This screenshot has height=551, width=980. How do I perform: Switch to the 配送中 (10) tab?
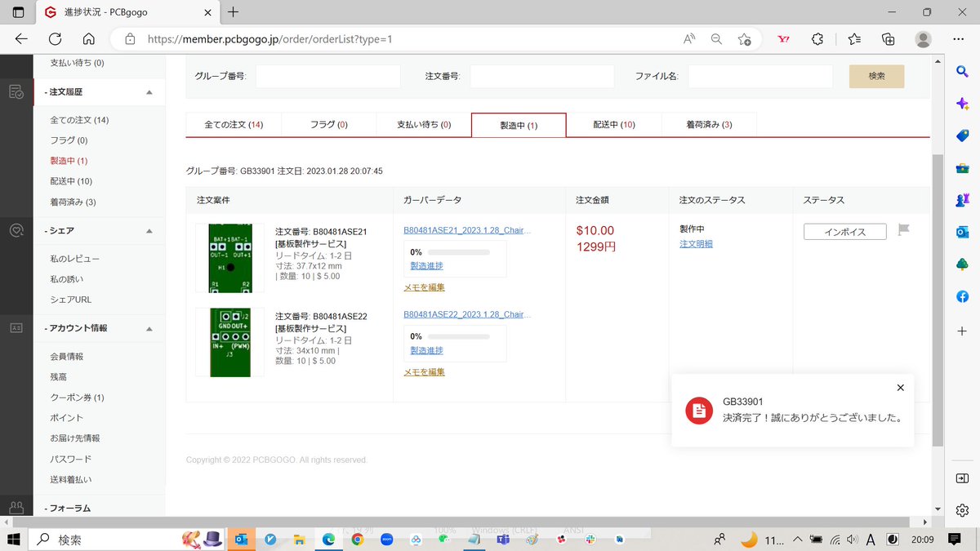pos(613,124)
